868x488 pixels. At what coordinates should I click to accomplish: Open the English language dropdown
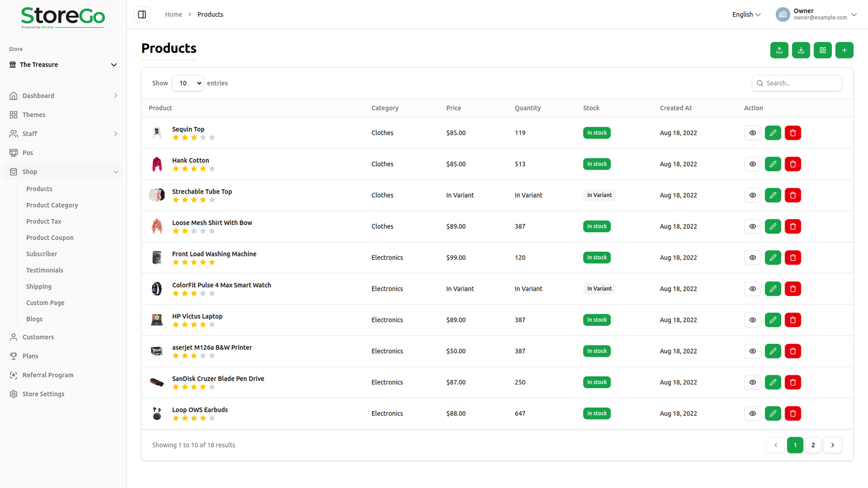click(x=746, y=15)
